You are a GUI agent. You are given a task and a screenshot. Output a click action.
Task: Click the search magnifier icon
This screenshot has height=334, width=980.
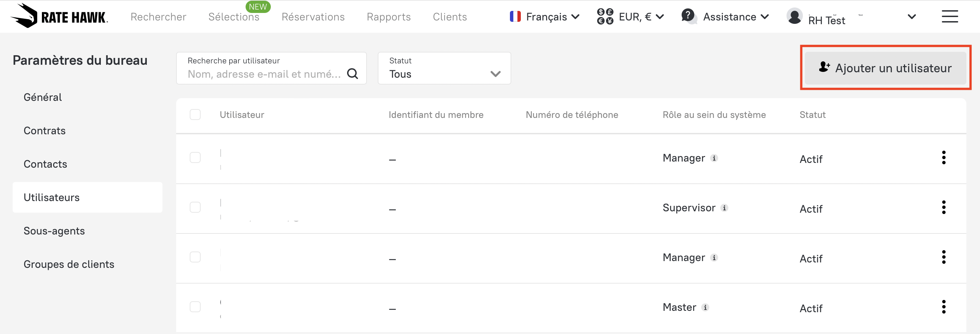pos(352,74)
